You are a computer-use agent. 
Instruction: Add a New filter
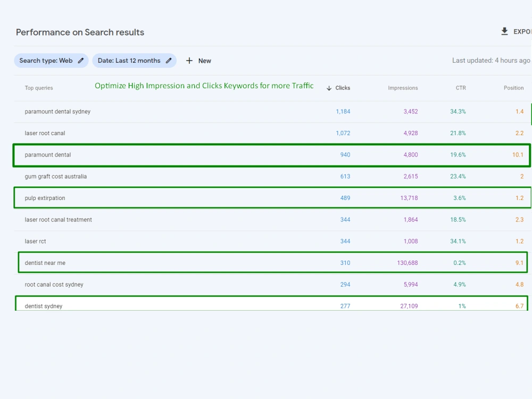coord(198,61)
